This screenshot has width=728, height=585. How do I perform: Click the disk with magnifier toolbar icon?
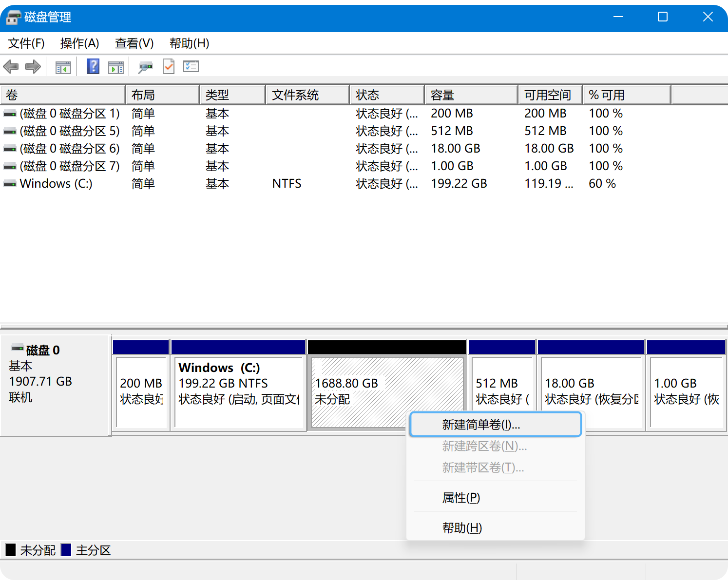click(x=145, y=67)
